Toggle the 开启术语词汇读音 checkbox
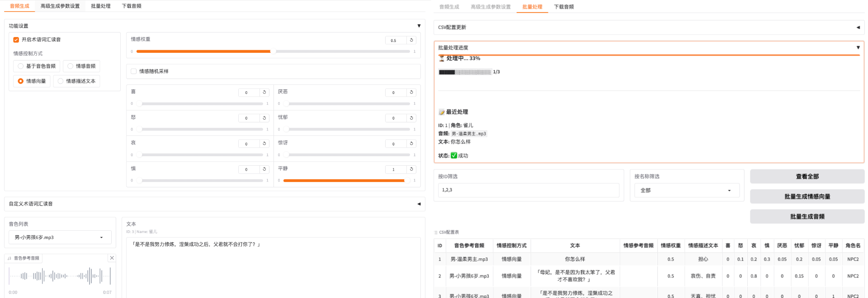Image resolution: width=868 pixels, height=298 pixels. coord(16,40)
